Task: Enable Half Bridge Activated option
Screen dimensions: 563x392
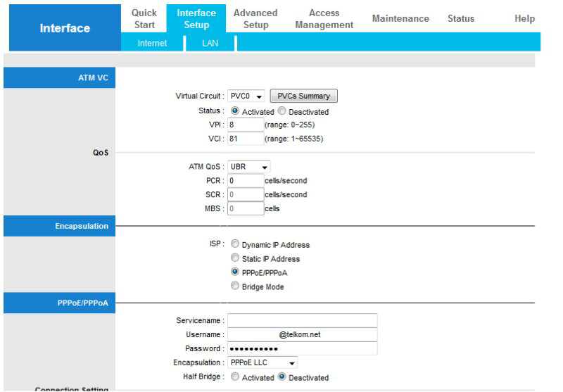Action: pyautogui.click(x=235, y=377)
